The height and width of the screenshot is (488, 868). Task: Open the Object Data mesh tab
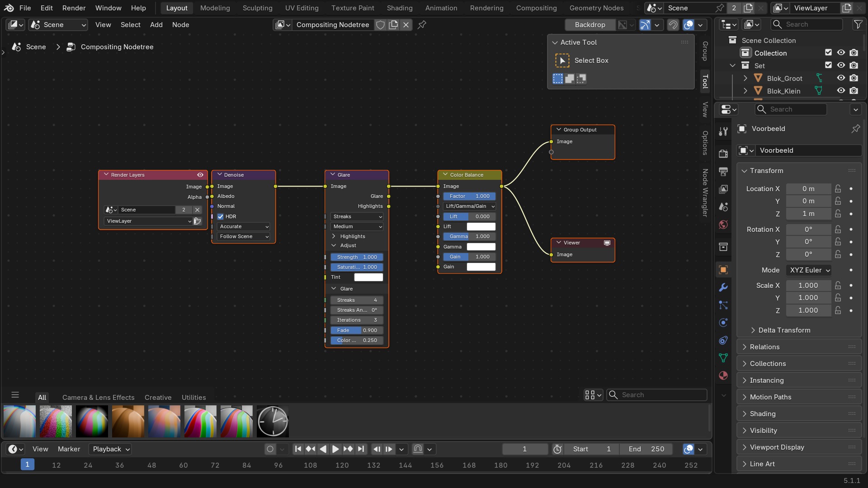pos(723,358)
